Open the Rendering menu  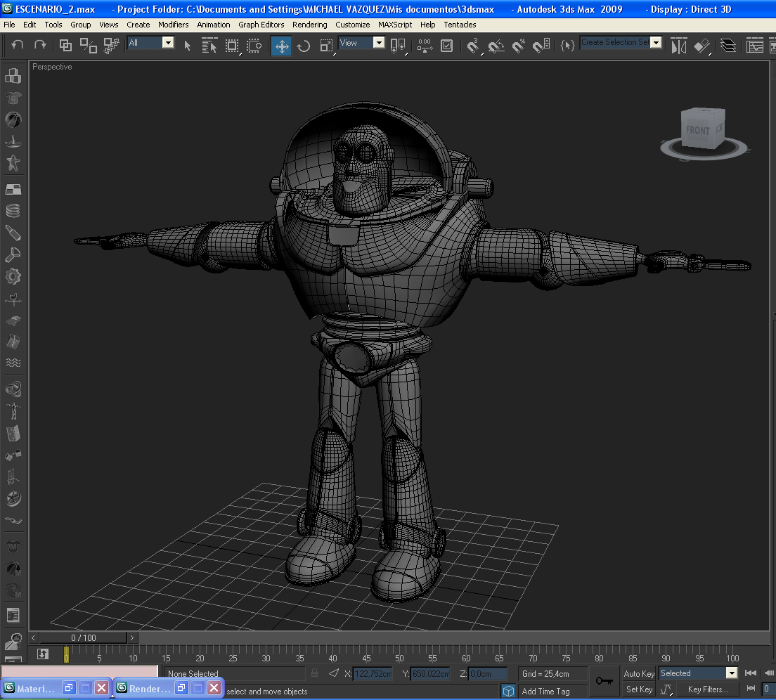coord(309,25)
